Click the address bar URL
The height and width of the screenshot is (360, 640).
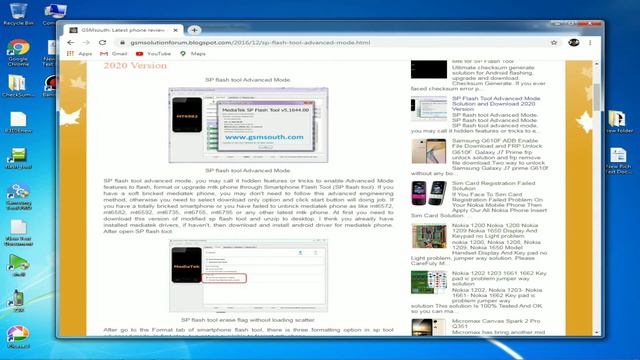[x=250, y=42]
